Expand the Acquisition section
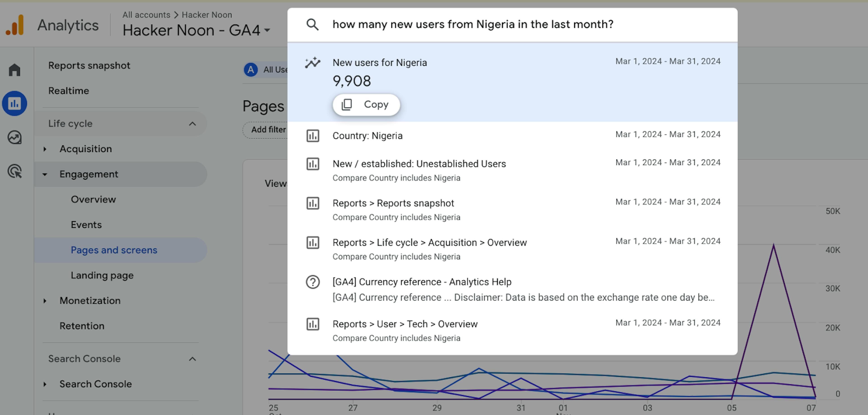The image size is (868, 415). pos(46,149)
